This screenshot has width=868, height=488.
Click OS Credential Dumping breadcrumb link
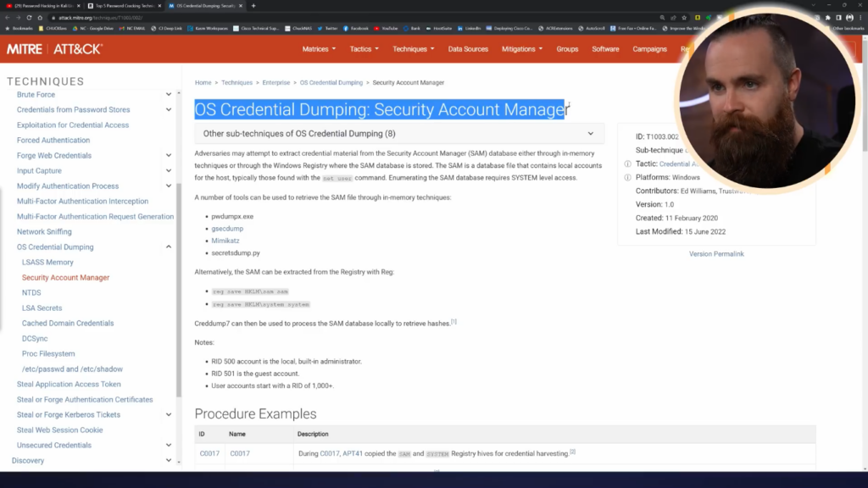(331, 82)
